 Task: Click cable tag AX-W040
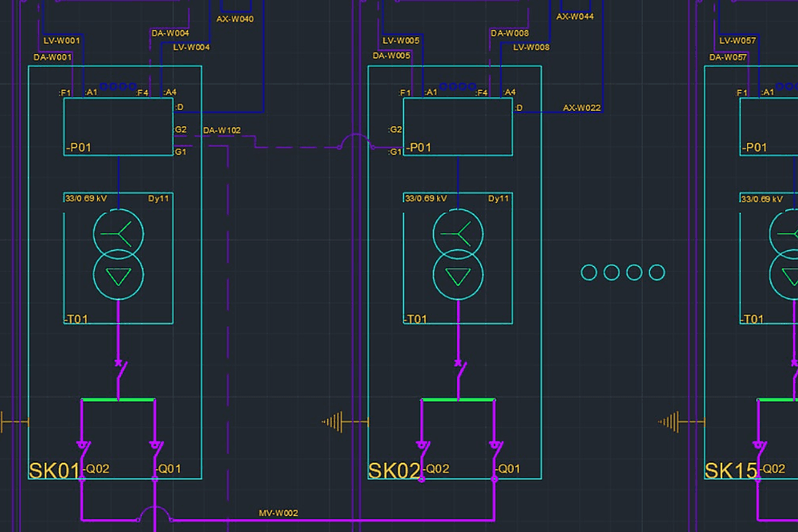tap(235, 19)
